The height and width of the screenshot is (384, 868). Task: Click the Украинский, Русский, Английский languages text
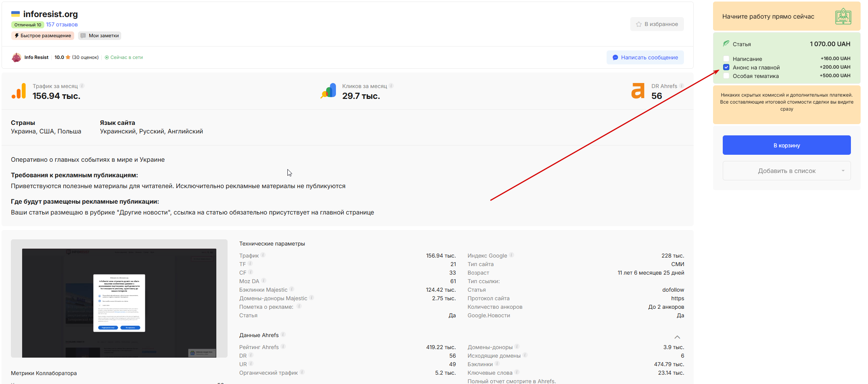(x=151, y=131)
